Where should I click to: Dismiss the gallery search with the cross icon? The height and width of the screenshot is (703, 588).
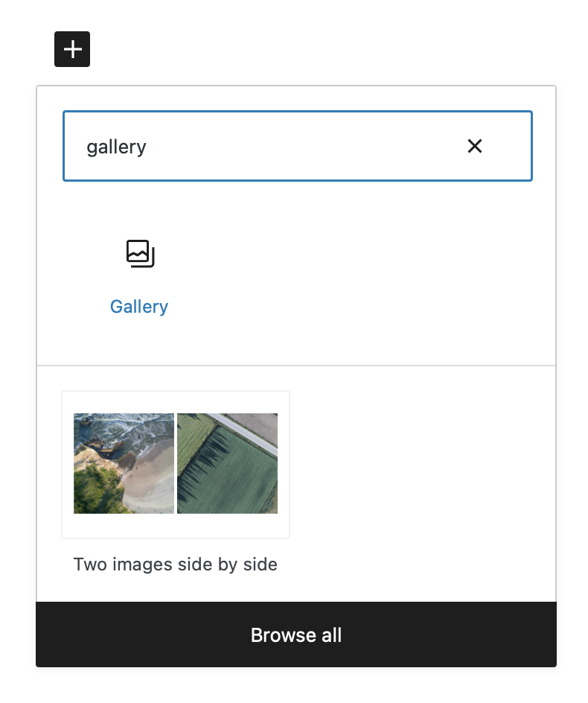coord(475,146)
